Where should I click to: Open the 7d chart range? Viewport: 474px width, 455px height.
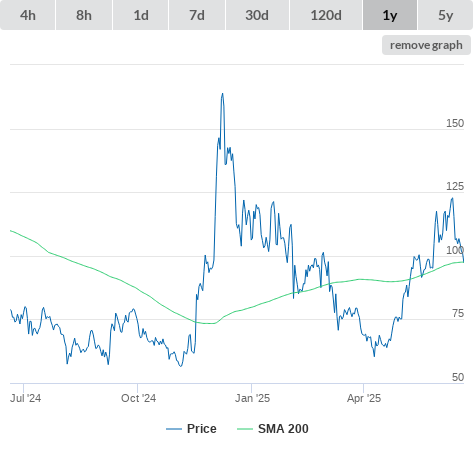tap(197, 15)
